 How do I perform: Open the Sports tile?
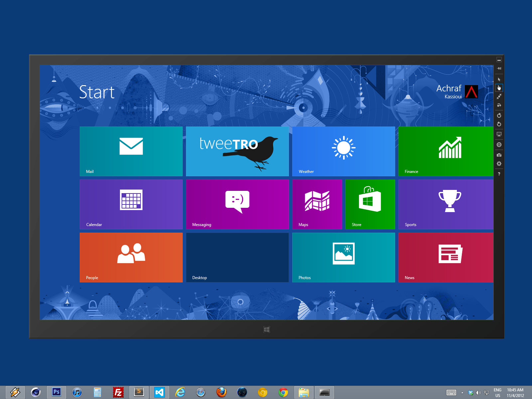click(x=446, y=204)
